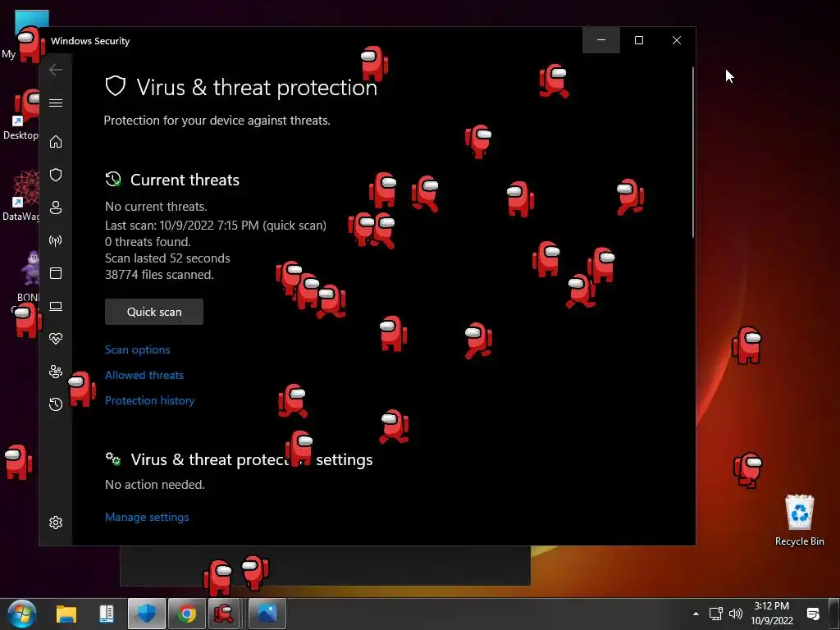This screenshot has width=840, height=630.
Task: Click the Virus & threat protection page title
Action: 257,87
